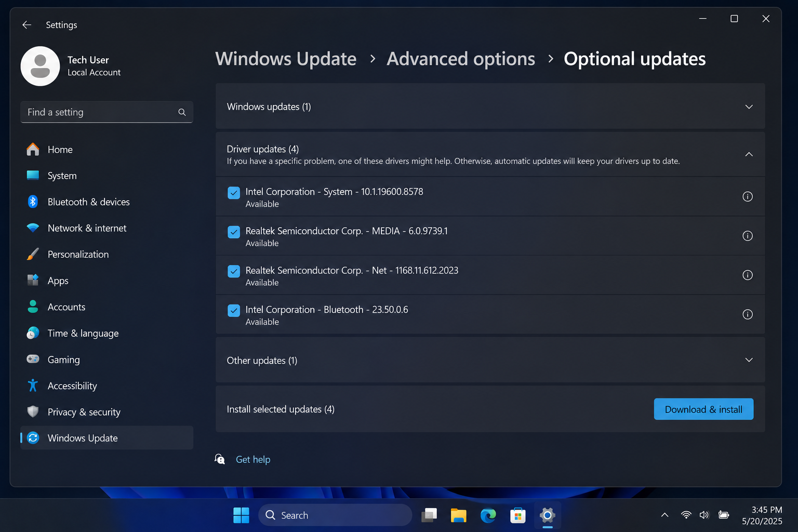Uncheck Intel Corporation System driver checkbox
This screenshot has width=798, height=532.
click(234, 193)
